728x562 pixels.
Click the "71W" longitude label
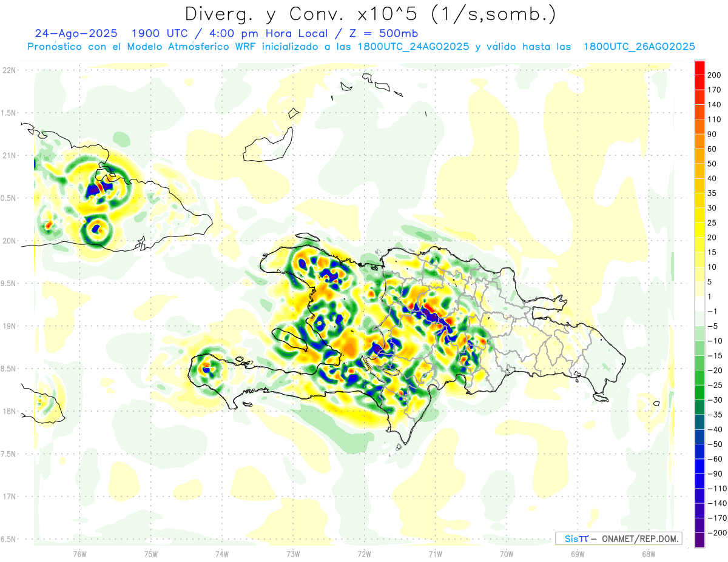click(x=435, y=554)
